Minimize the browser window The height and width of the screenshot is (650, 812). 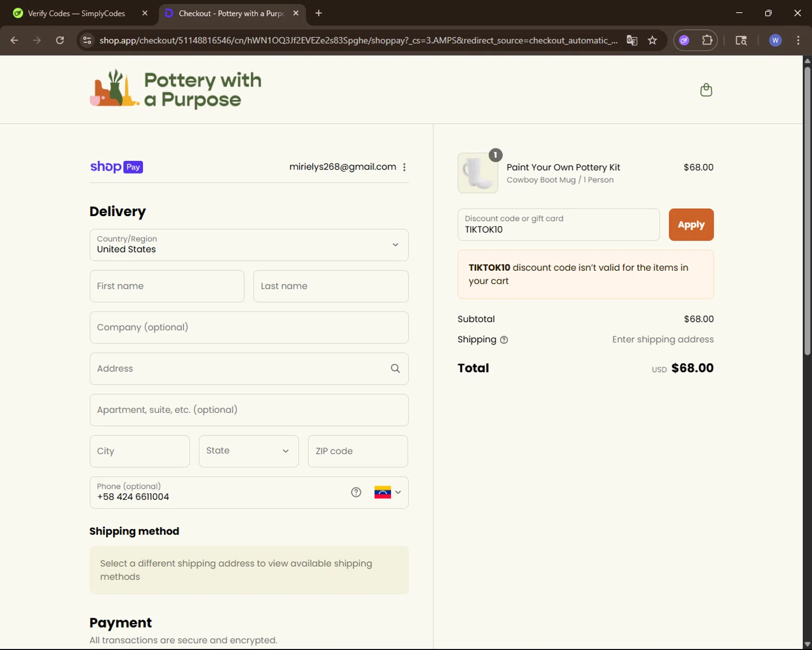pyautogui.click(x=739, y=13)
